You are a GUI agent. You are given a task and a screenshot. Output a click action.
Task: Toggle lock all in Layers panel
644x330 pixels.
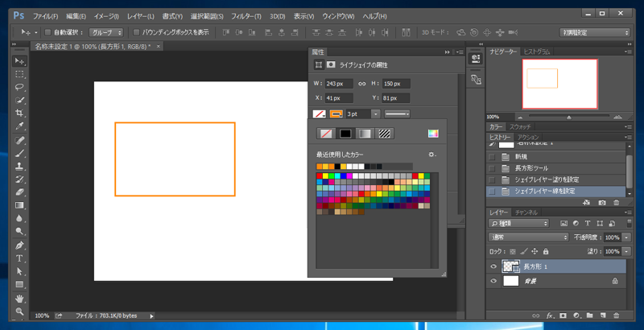click(546, 251)
